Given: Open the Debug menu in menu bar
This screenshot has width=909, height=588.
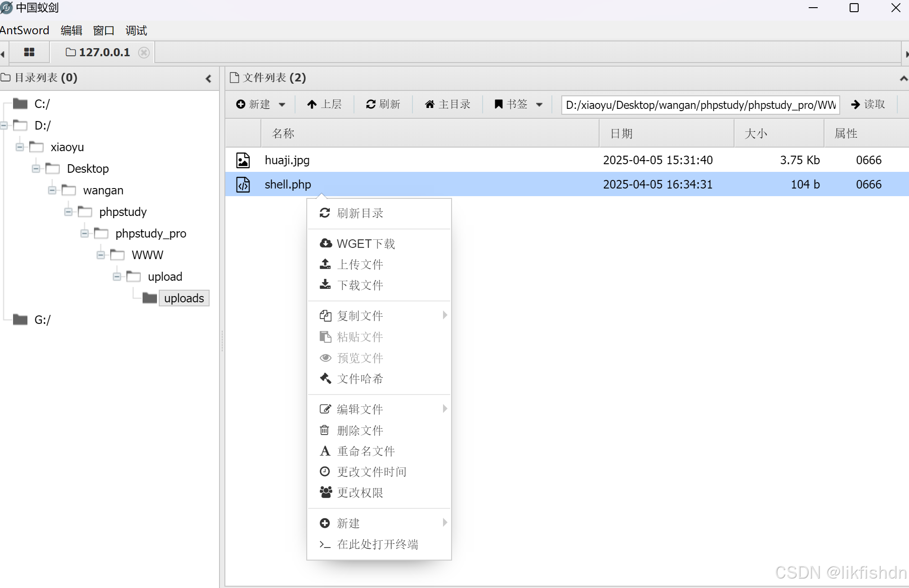Looking at the screenshot, I should click(x=136, y=31).
